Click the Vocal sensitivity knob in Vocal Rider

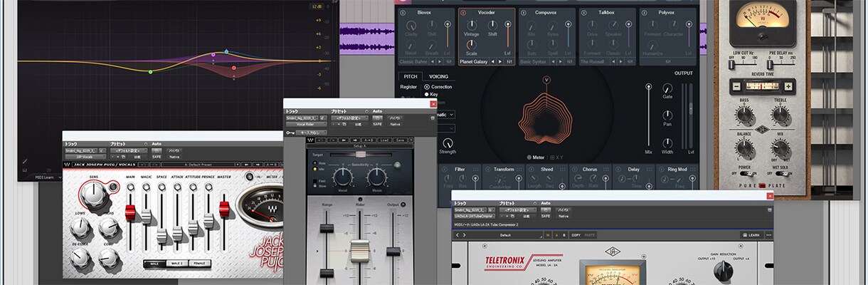click(344, 176)
